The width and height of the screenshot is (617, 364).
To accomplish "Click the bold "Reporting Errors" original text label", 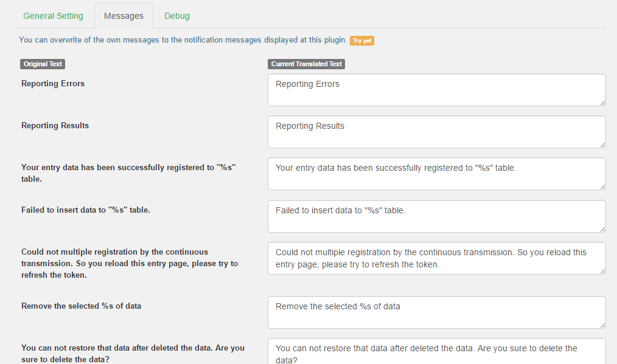I will pos(53,84).
